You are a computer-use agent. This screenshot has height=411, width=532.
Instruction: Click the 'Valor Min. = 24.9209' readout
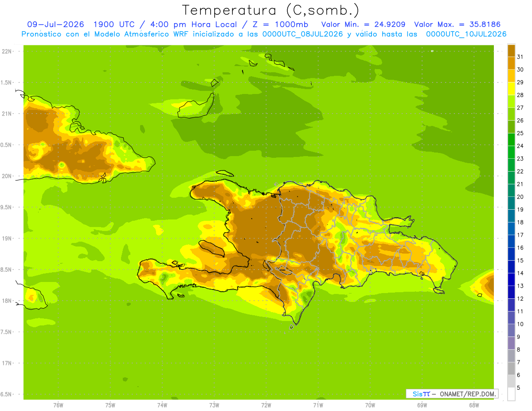363,24
